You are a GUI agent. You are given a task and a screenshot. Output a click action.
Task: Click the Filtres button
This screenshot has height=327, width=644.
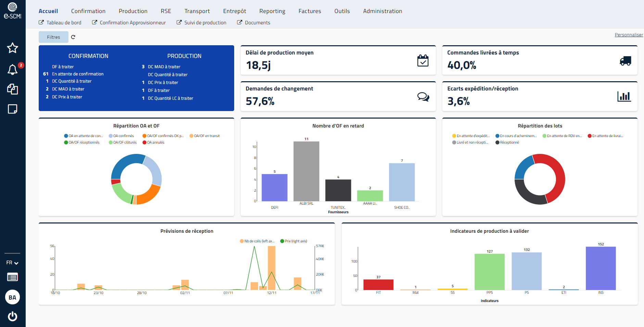click(53, 37)
